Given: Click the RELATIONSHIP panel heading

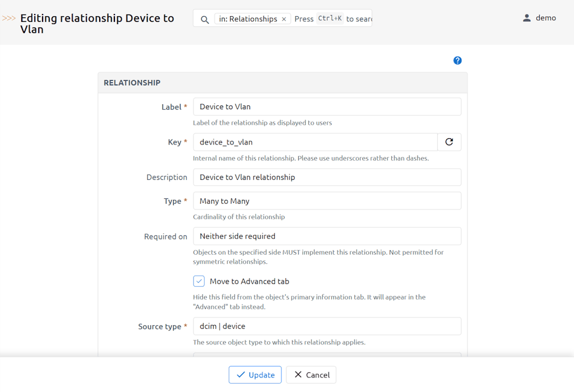Looking at the screenshot, I should (132, 83).
